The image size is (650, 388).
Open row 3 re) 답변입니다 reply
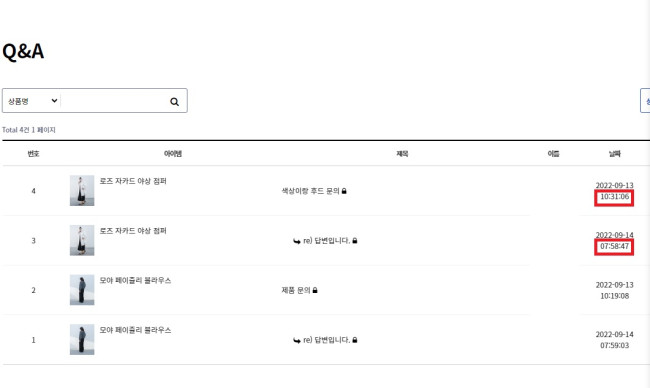click(327, 241)
